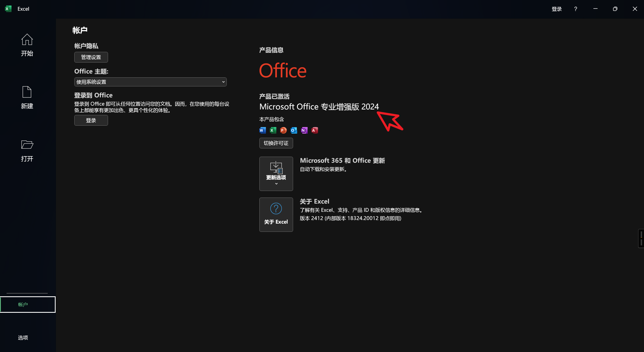Click the 管理设置 button

tap(91, 57)
